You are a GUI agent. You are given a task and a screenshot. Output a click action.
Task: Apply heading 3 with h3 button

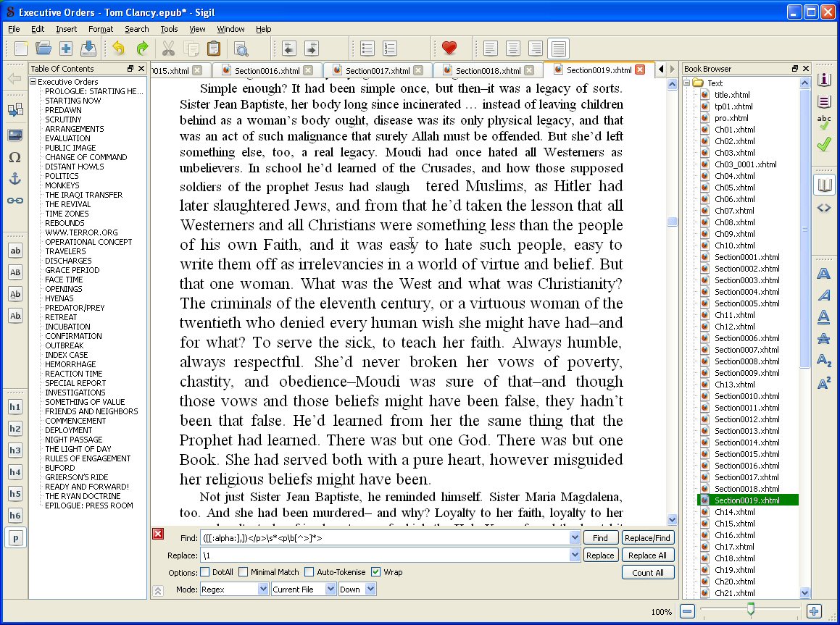[x=15, y=450]
